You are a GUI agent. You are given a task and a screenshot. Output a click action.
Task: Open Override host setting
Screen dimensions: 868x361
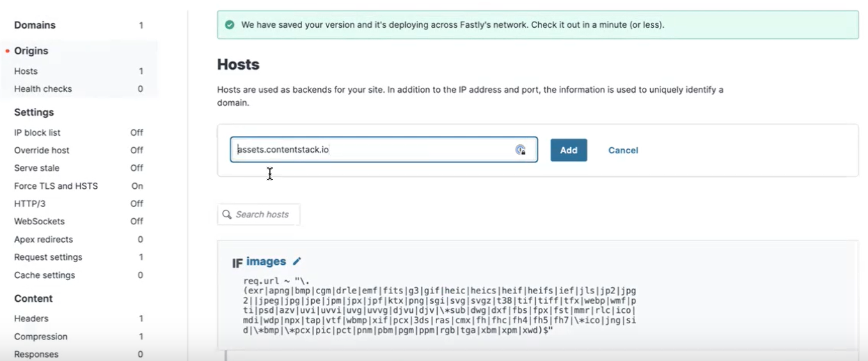(x=42, y=151)
